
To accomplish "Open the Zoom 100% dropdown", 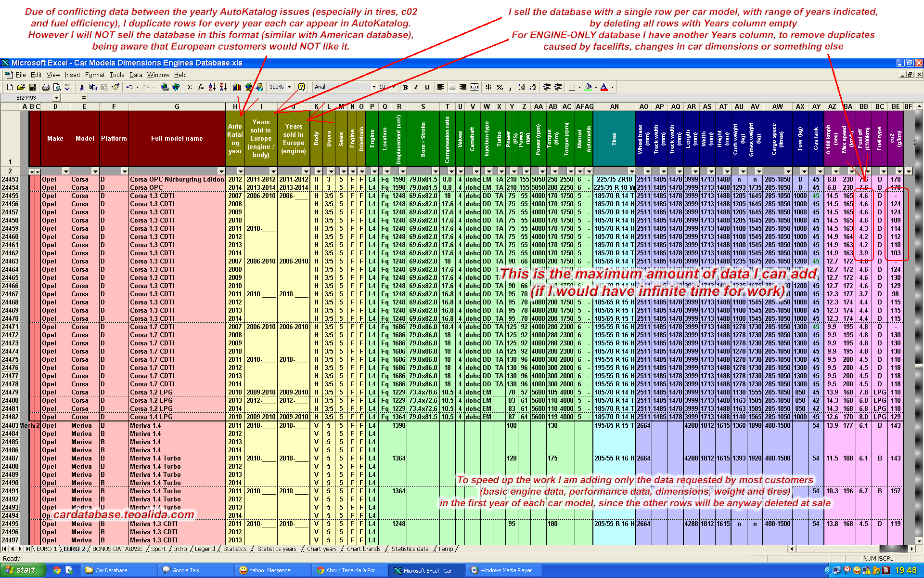I will pyautogui.click(x=289, y=87).
